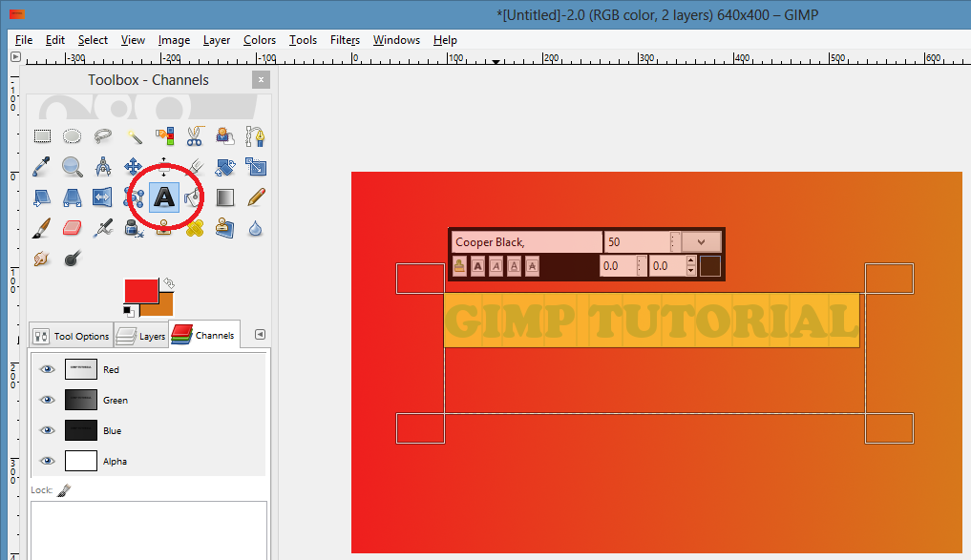
Task: Hide the Red channel eye
Action: tap(47, 369)
